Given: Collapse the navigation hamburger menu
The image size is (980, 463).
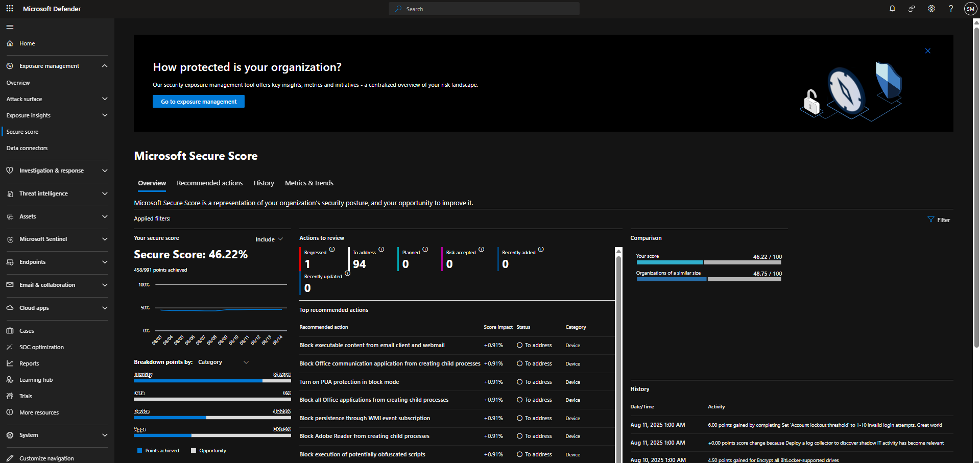Looking at the screenshot, I should (10, 27).
